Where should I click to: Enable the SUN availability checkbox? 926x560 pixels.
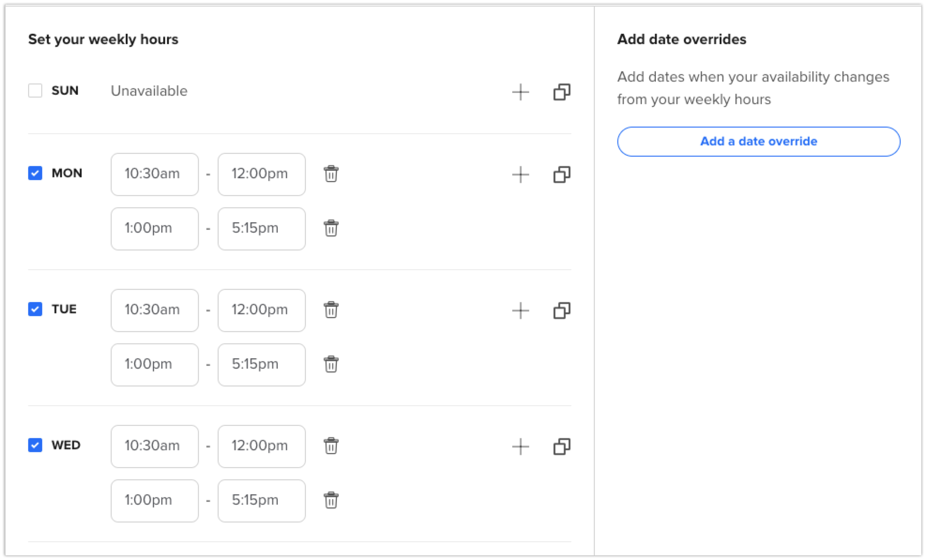click(35, 91)
